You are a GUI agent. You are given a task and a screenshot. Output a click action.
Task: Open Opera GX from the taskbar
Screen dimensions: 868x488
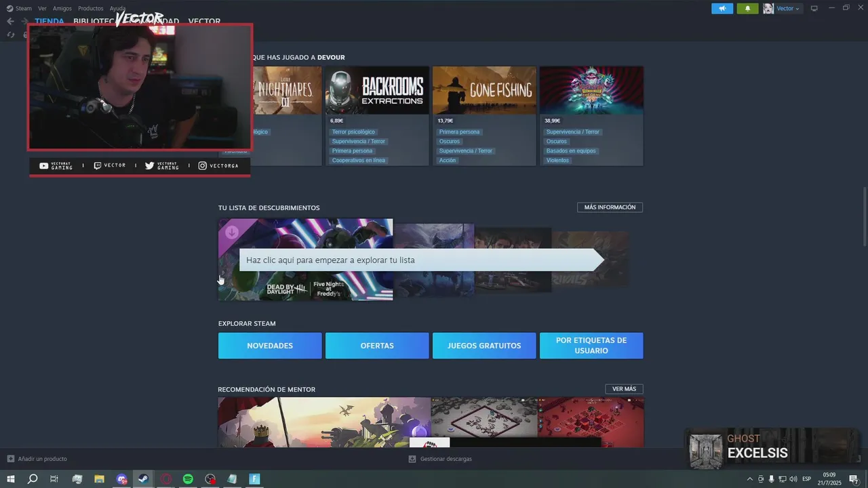(x=166, y=479)
